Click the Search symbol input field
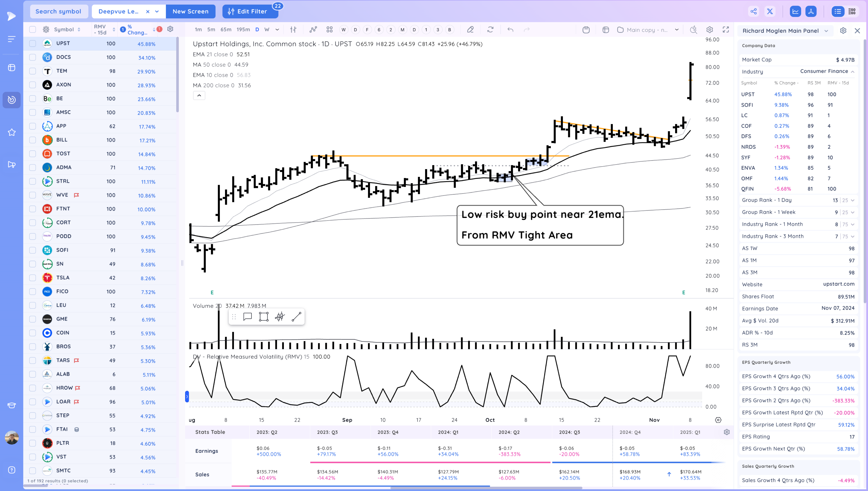 59,12
